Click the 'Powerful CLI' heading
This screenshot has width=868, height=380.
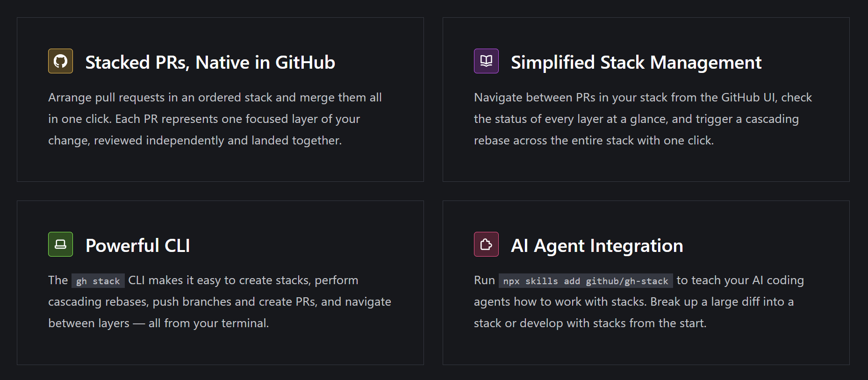pos(137,246)
